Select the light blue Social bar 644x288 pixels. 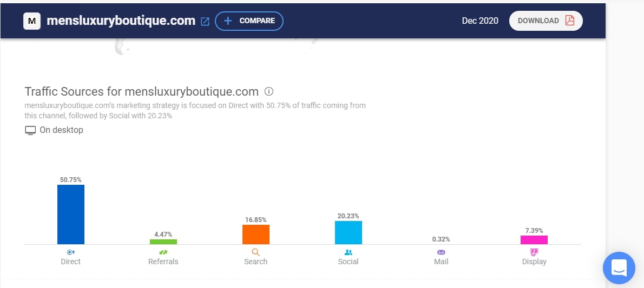pyautogui.click(x=348, y=232)
